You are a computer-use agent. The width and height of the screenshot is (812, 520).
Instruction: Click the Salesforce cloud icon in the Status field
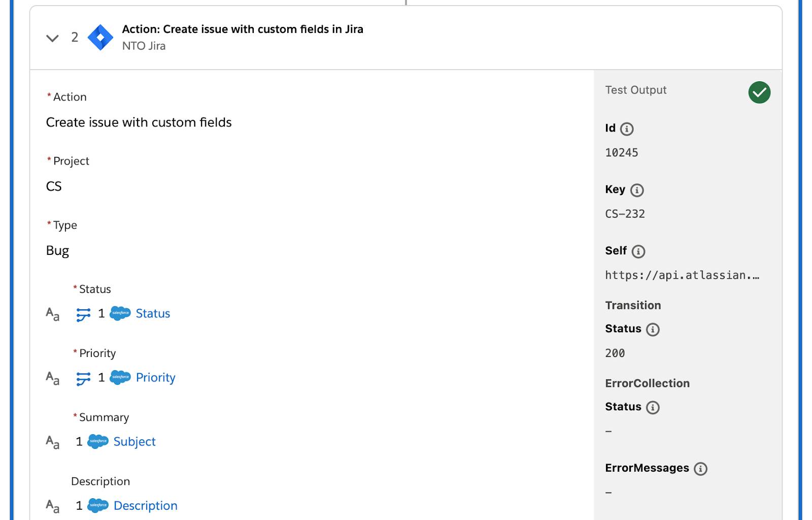(120, 313)
